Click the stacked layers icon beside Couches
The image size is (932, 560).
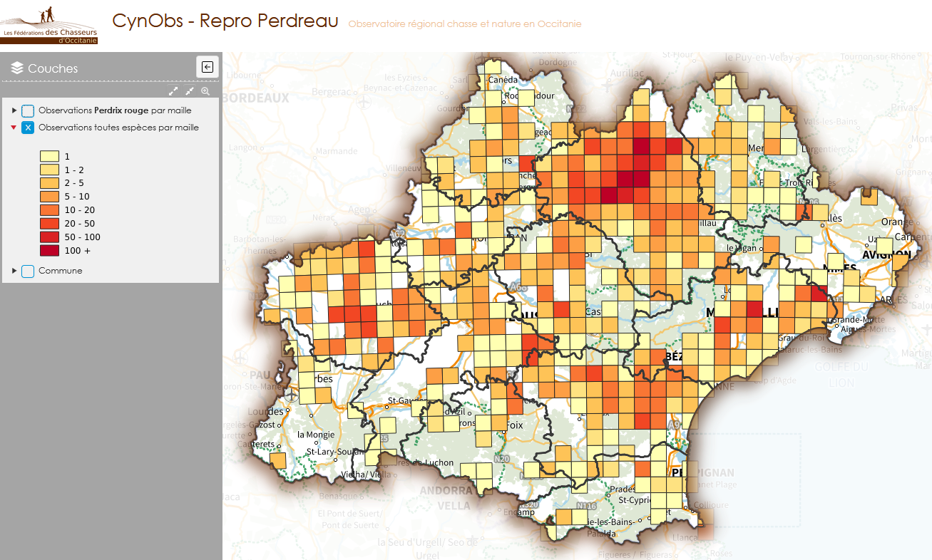[17, 68]
